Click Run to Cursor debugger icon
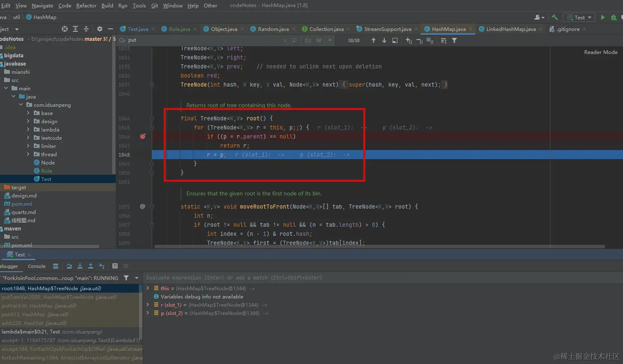623x364 pixels. point(102,266)
